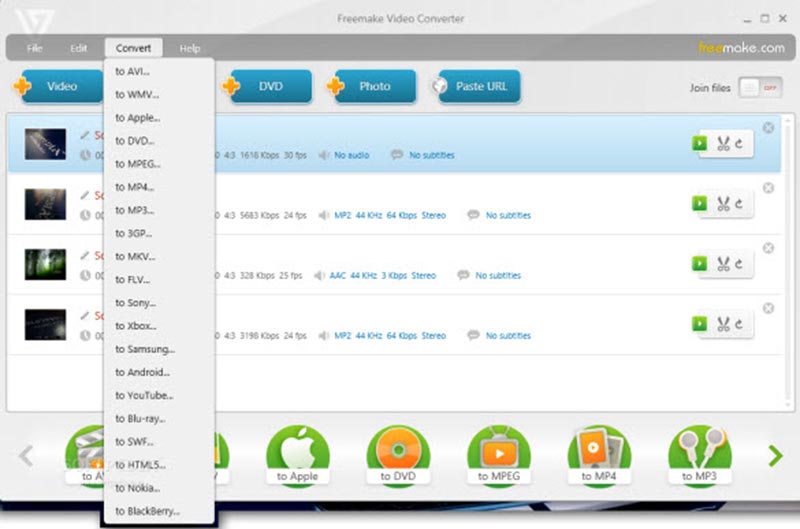Click the to Apple format icon

click(x=297, y=455)
